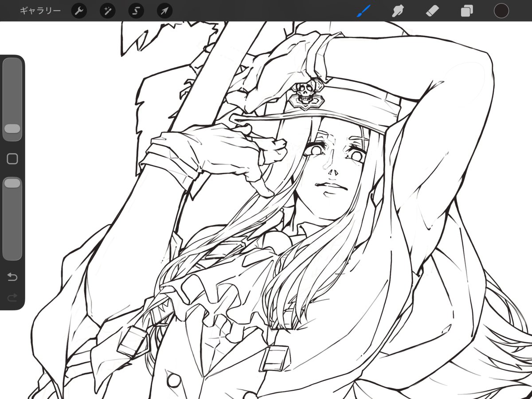Select the Brush tool
This screenshot has width=532, height=399.
[364, 11]
